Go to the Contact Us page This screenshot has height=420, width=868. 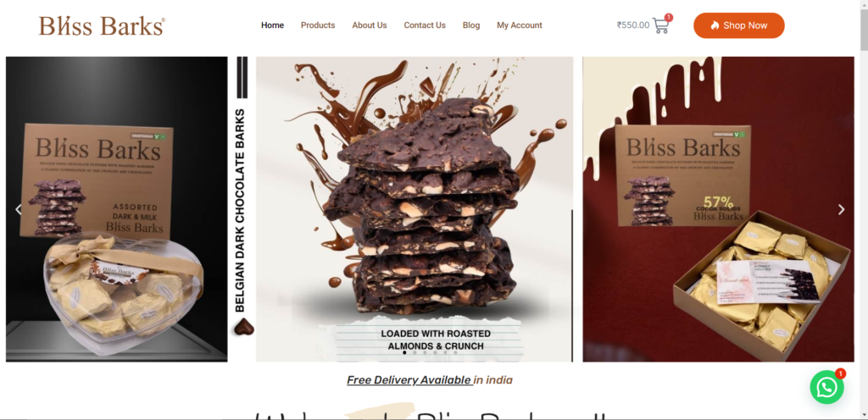pos(425,25)
